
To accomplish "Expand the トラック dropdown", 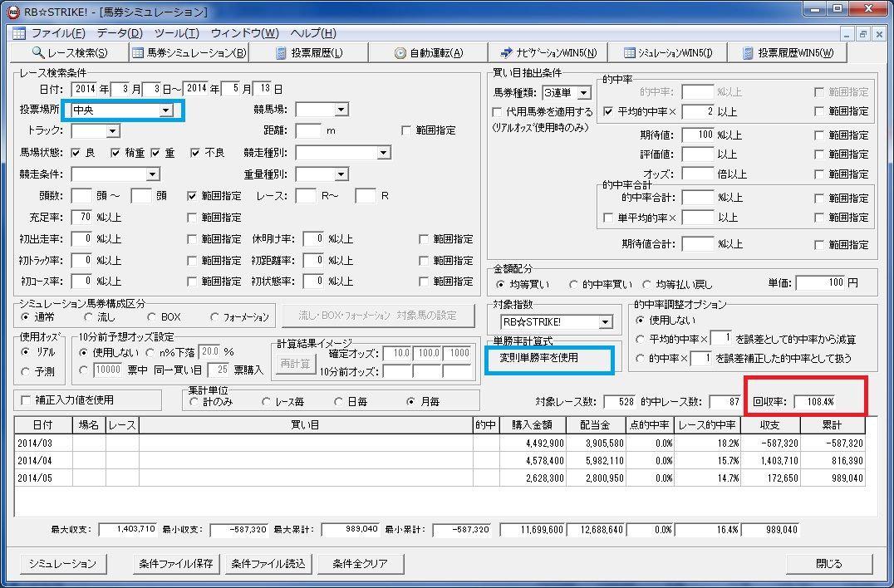I will point(113,131).
